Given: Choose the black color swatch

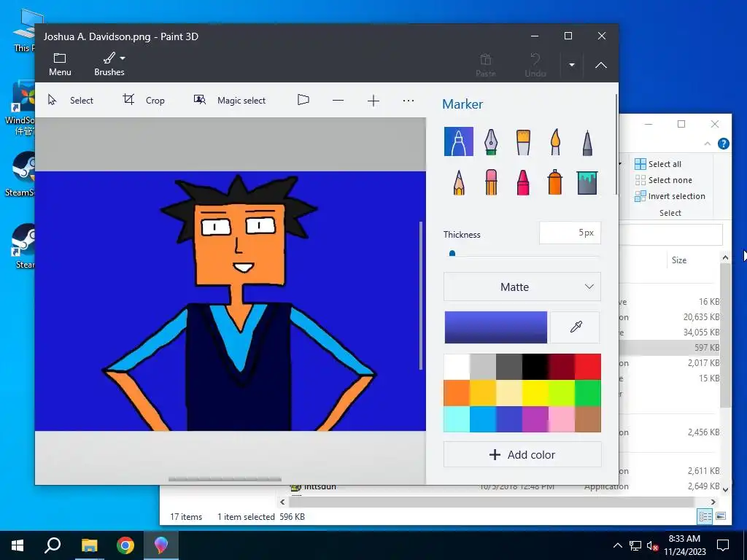Looking at the screenshot, I should coord(535,366).
